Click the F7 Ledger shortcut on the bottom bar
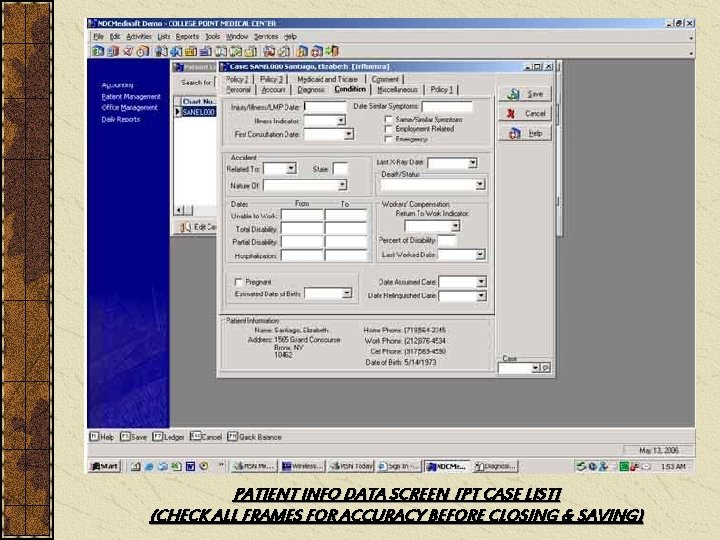 point(168,437)
